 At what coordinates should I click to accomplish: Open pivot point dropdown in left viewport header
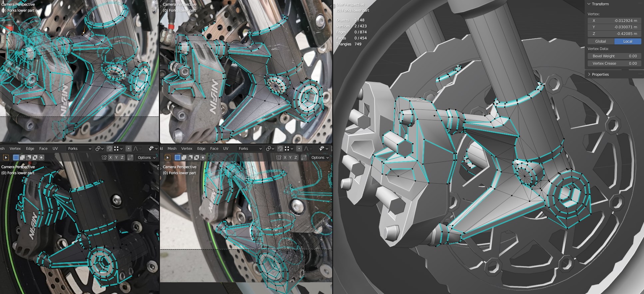(99, 149)
